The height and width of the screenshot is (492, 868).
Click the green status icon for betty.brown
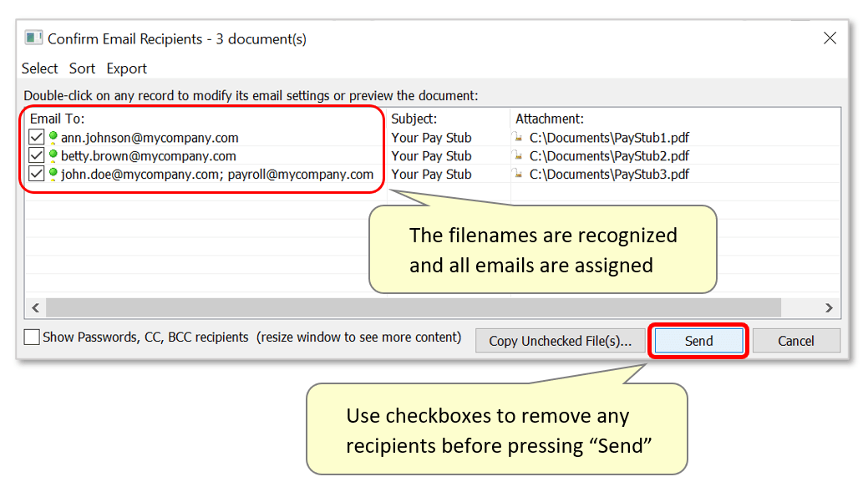point(53,155)
